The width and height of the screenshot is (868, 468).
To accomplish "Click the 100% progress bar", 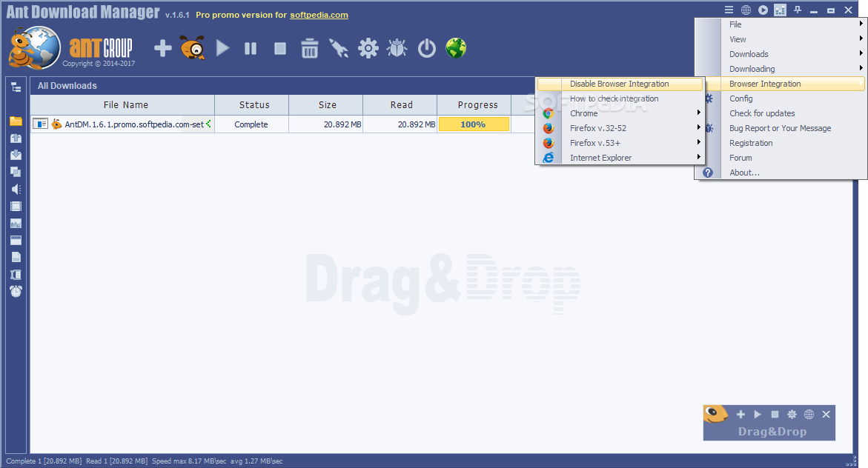I will pos(474,124).
